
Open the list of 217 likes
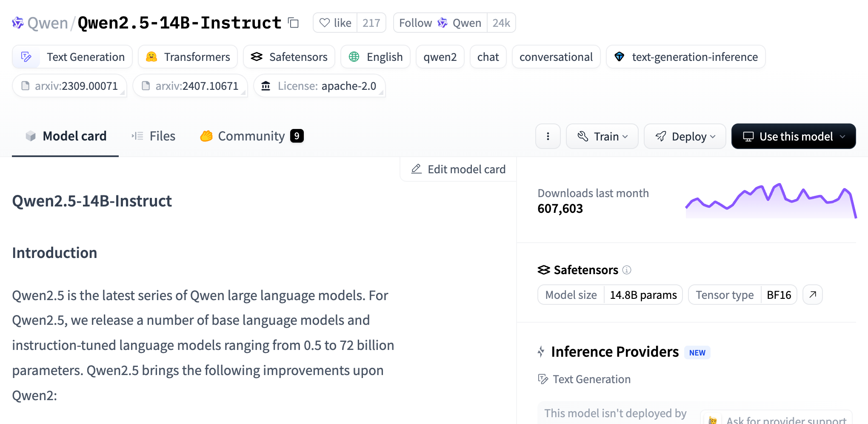(x=371, y=23)
